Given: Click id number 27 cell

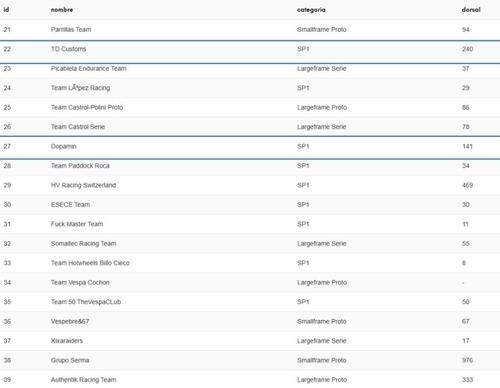Looking at the screenshot, I should [x=7, y=146].
